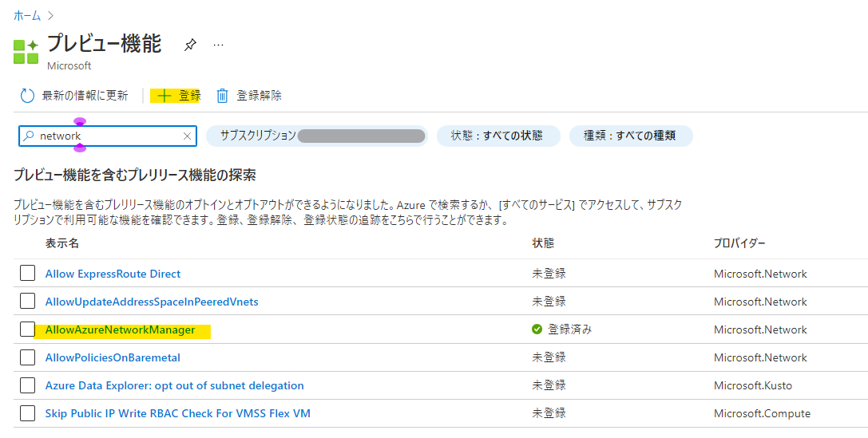Click the pin icon beside the page title
868x438 pixels.
click(190, 45)
